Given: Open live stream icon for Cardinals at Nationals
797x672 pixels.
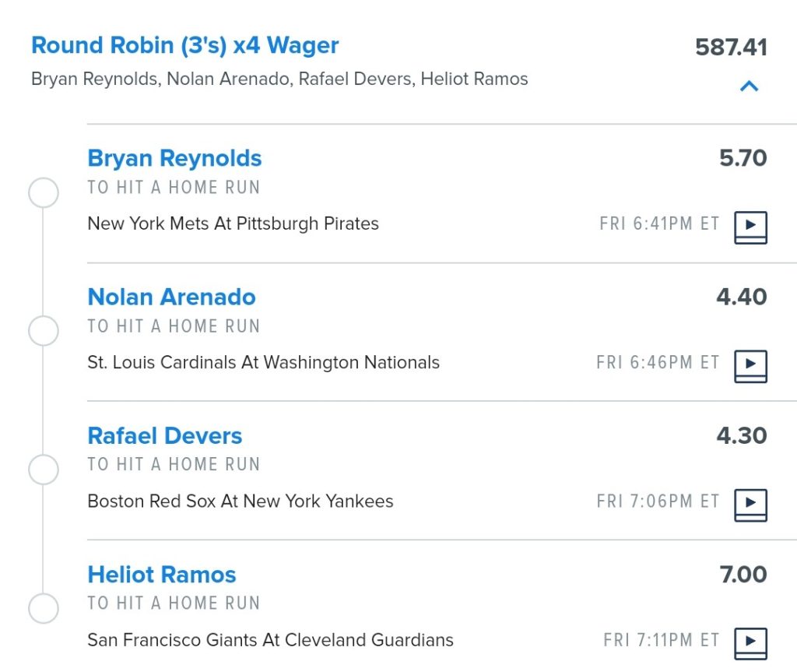Looking at the screenshot, I should (x=750, y=366).
